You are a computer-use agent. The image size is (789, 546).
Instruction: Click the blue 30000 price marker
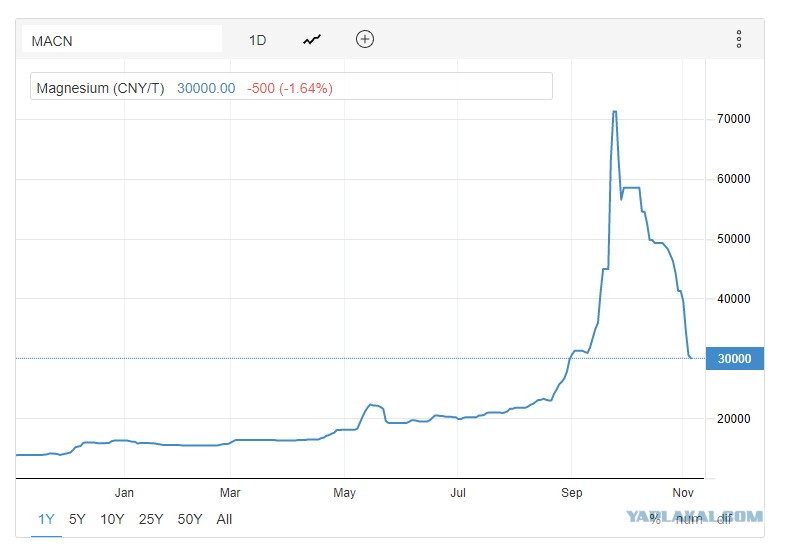(x=735, y=359)
